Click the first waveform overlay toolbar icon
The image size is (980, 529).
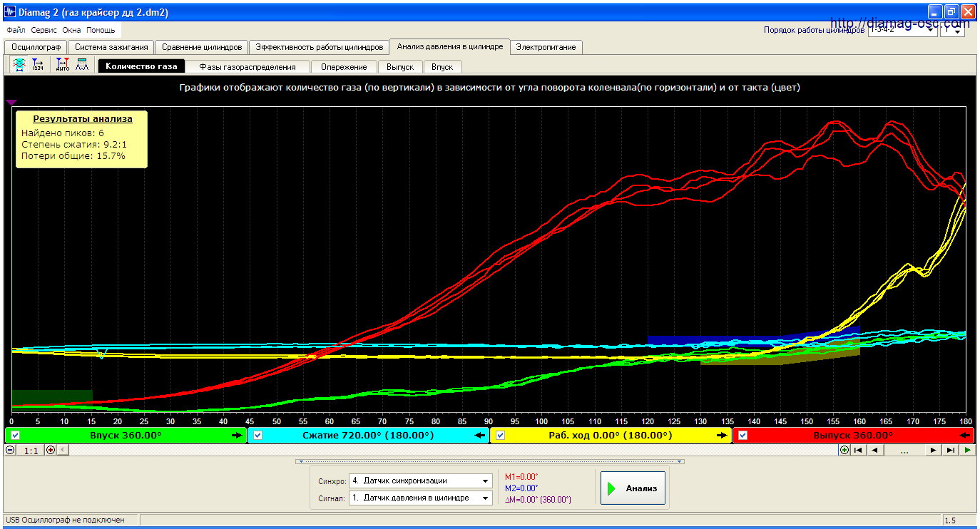[x=20, y=65]
